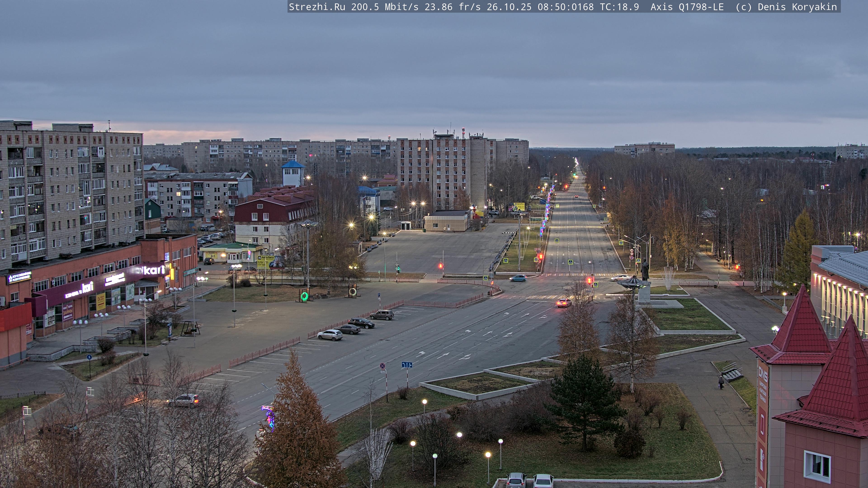The height and width of the screenshot is (488, 868).
Task: Click the Strezhi.Ru text in overlay
Action: click(317, 7)
